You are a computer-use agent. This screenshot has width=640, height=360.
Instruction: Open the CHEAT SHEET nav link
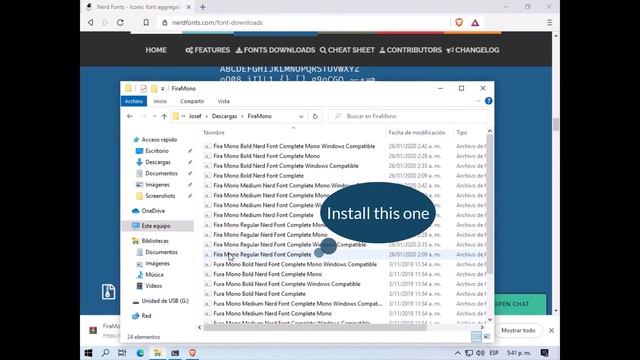347,50
